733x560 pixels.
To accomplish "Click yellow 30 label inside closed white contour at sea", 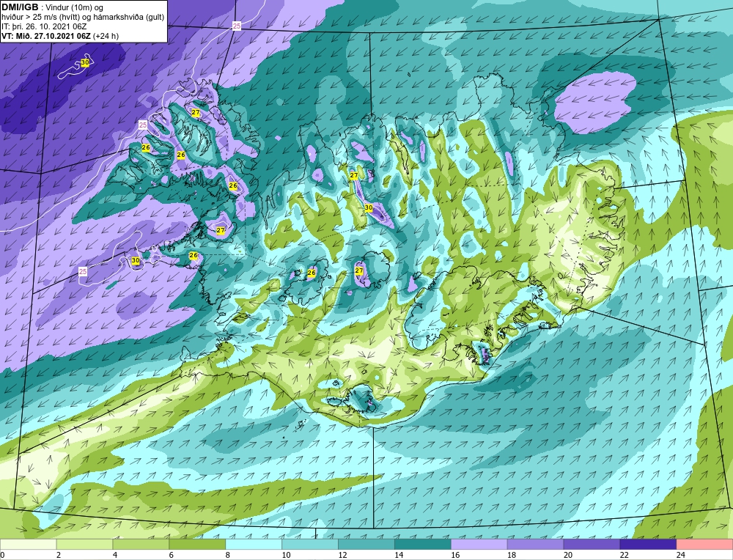I will (x=85, y=62).
